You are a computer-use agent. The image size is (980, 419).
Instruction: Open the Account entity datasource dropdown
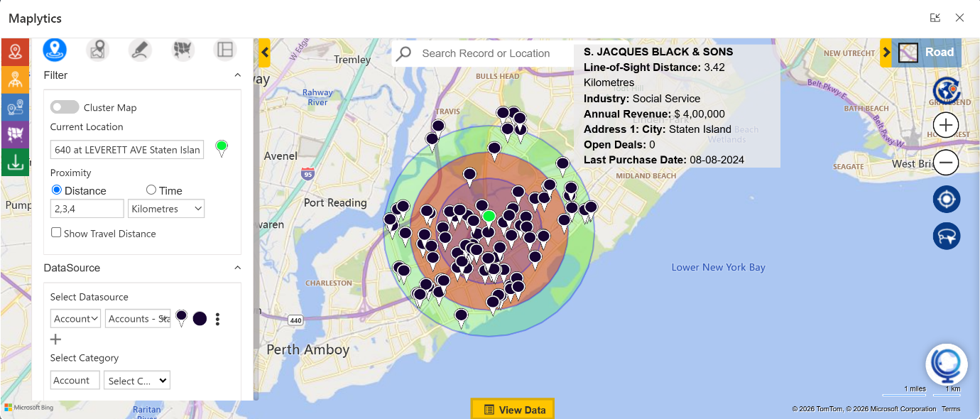(75, 319)
